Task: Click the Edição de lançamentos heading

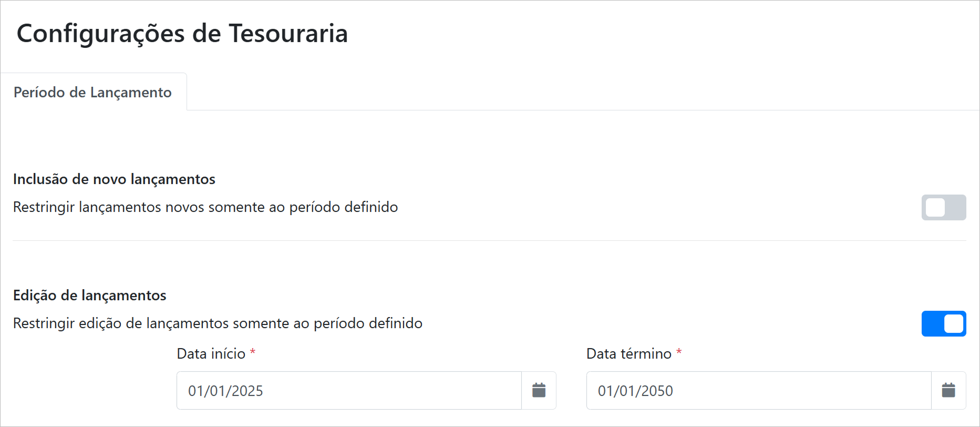Action: point(90,296)
